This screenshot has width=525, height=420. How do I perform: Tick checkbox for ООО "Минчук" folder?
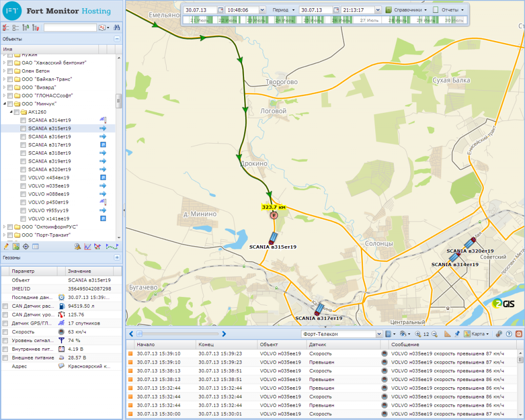pos(10,104)
